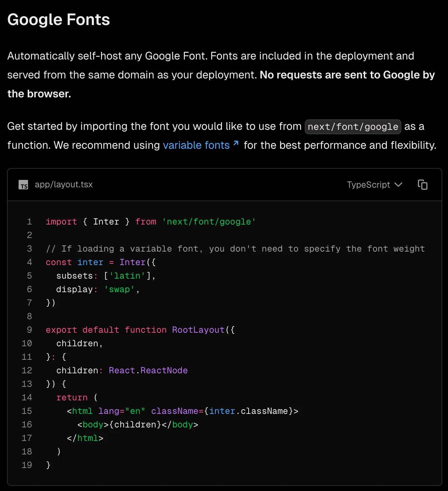
Task: Click the variable font comment on line 3
Action: coord(235,249)
